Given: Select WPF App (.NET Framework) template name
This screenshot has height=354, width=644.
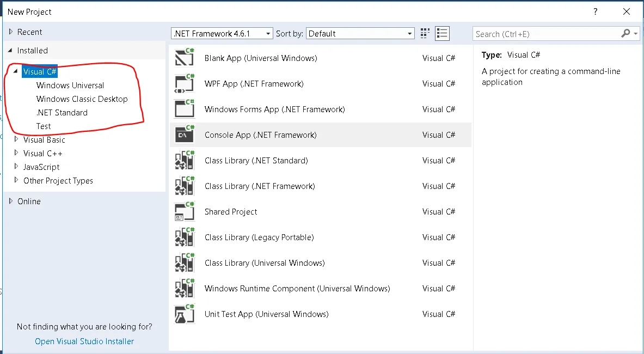Looking at the screenshot, I should point(254,84).
